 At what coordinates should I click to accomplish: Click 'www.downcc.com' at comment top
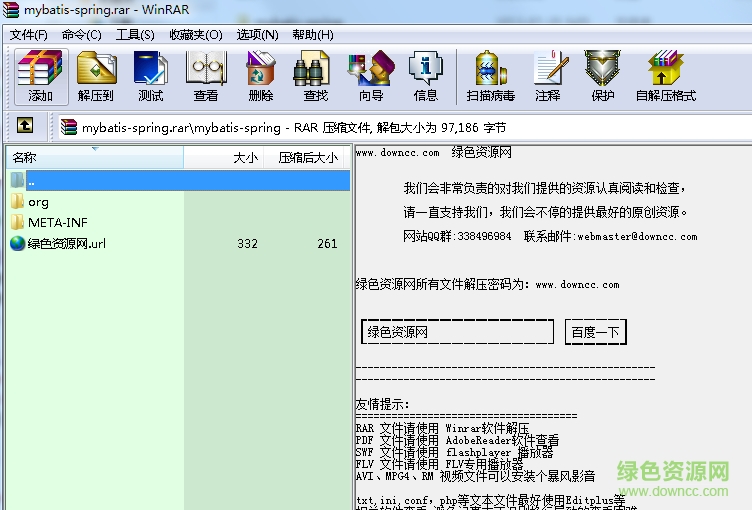click(398, 153)
